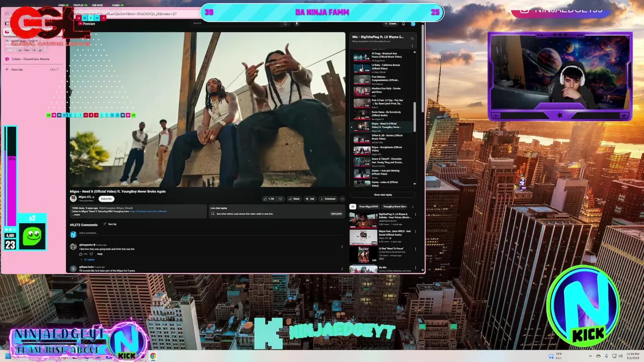
Task: Click the Ask button
Action: 310,199
